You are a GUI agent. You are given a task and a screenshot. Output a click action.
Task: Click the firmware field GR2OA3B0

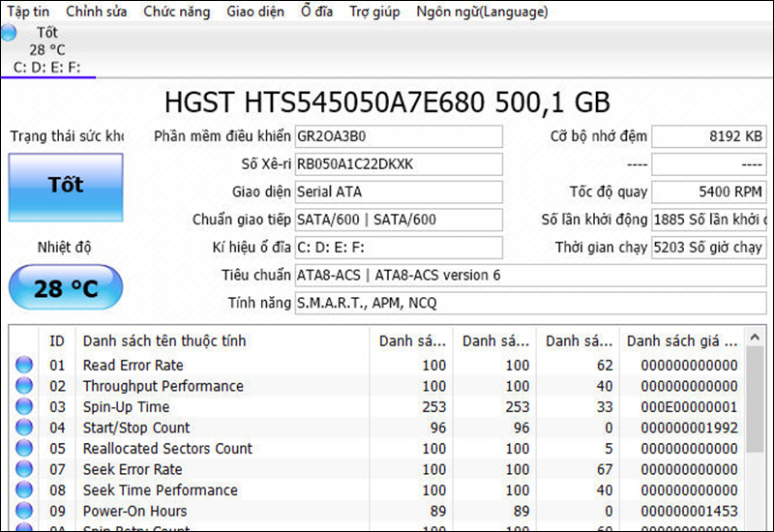coord(399,136)
